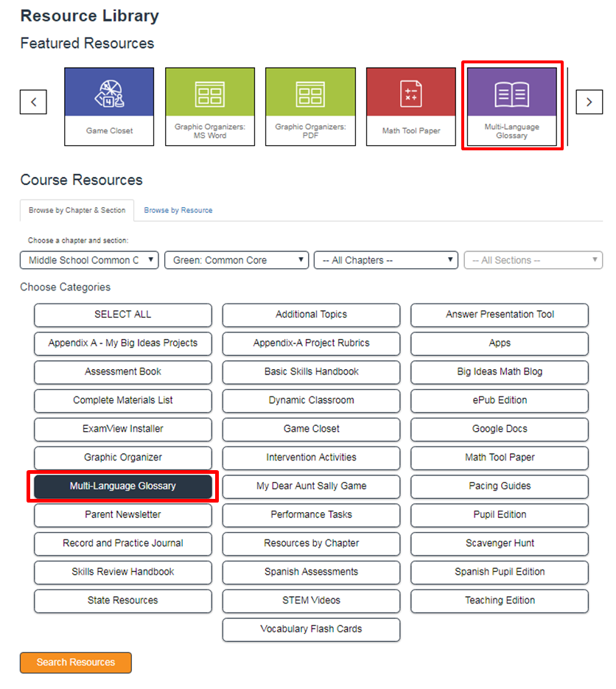Open the disabled All Sections dropdown
This screenshot has width=616, height=689.
(x=533, y=260)
